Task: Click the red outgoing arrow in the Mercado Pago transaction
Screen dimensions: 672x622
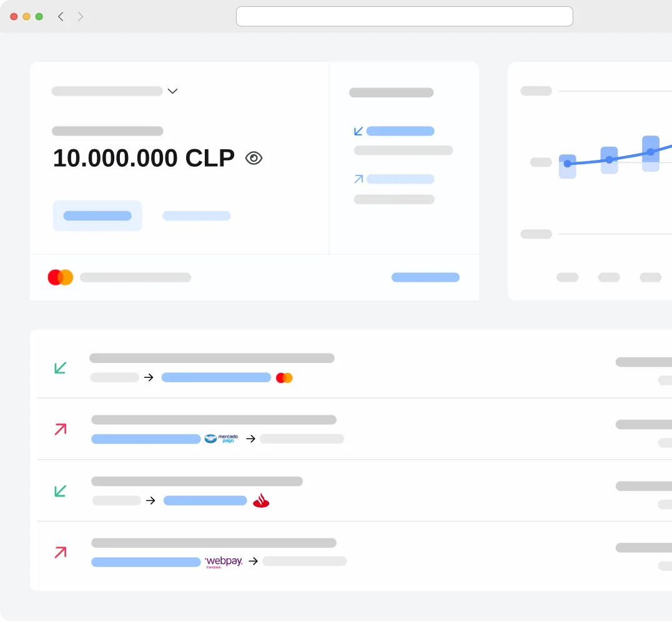Action: tap(61, 429)
